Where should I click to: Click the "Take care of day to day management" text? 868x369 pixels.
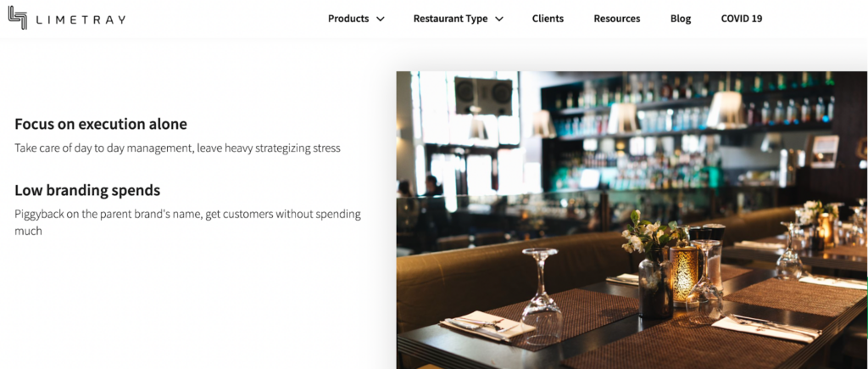103,148
